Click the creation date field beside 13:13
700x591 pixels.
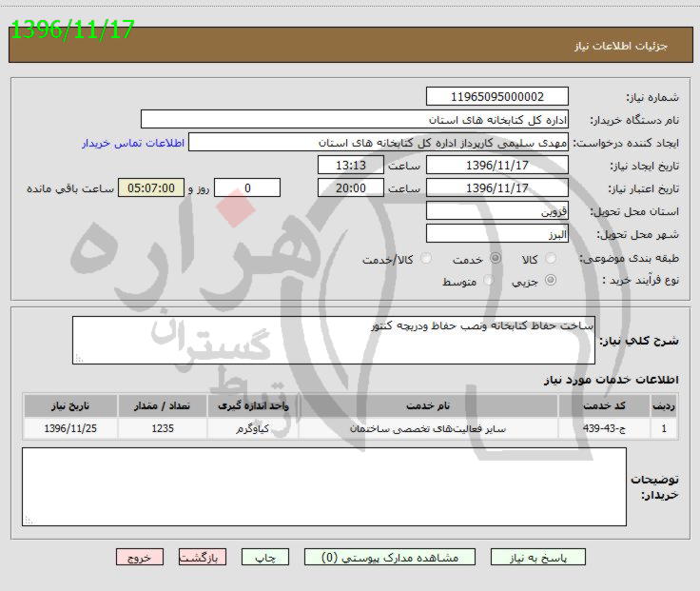tap(496, 165)
